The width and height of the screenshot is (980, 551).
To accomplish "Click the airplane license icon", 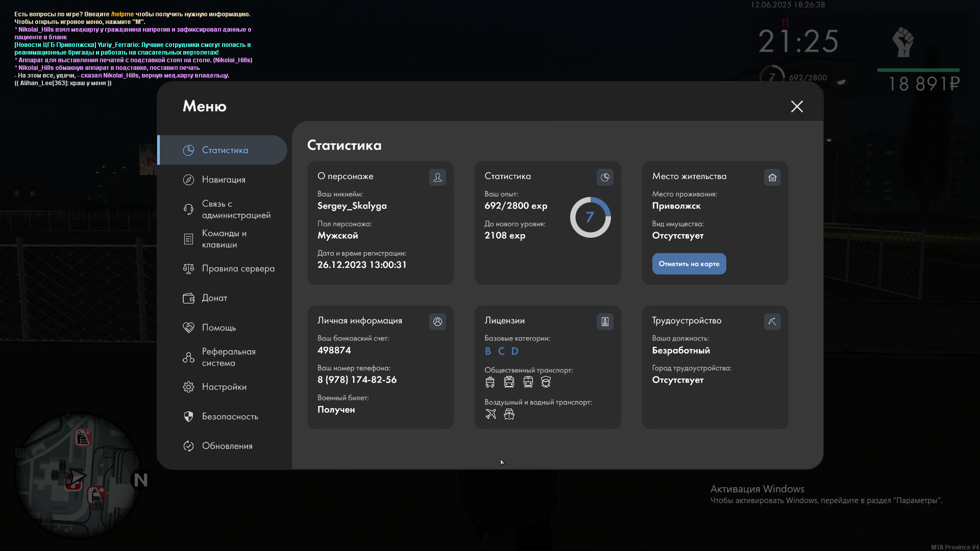I will (491, 414).
